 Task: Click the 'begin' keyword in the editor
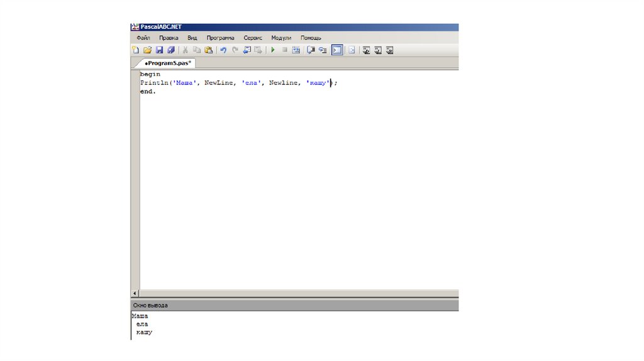pyautogui.click(x=150, y=74)
